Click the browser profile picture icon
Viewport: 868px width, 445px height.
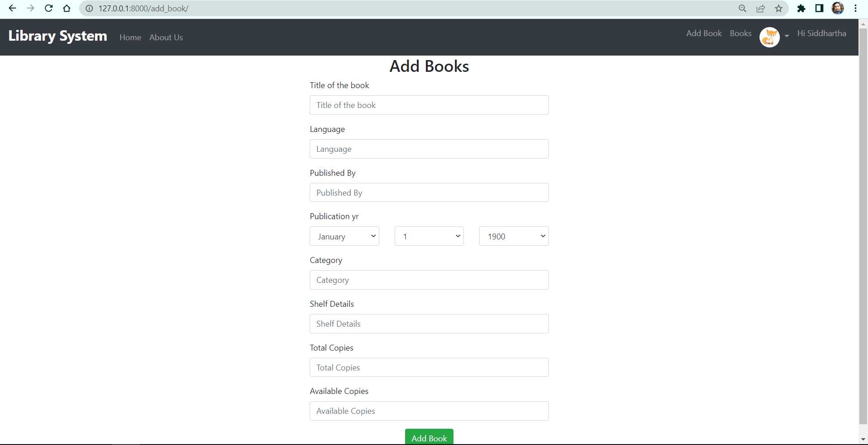[x=839, y=8]
